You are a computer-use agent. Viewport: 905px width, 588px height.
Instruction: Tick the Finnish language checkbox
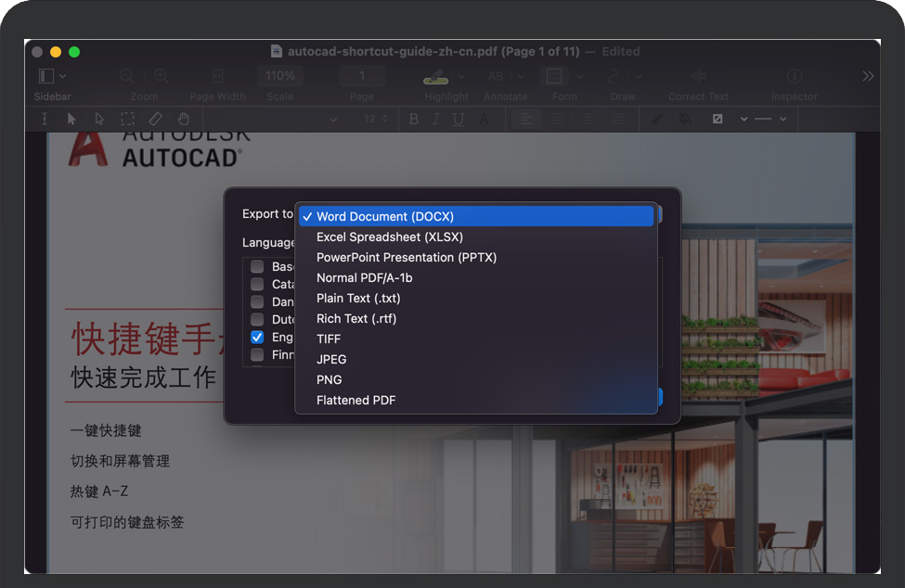tap(257, 355)
